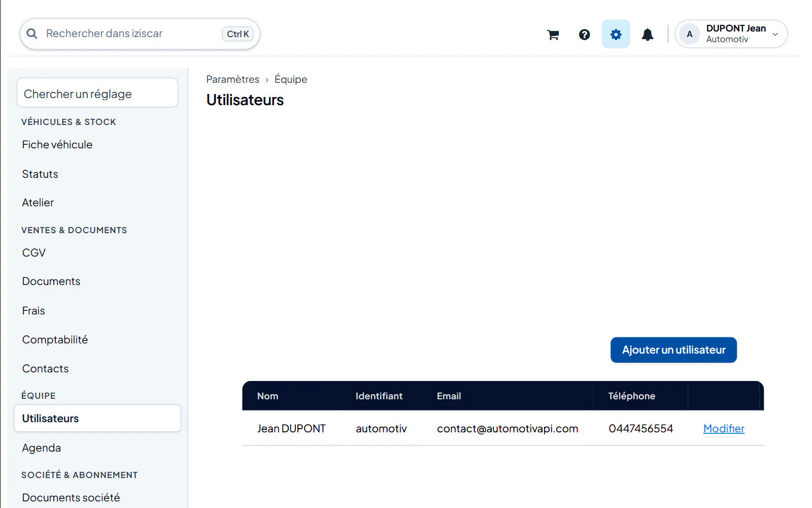Click the Ajouter un utilisateur button
Viewport: 812px width, 508px height.
click(673, 350)
